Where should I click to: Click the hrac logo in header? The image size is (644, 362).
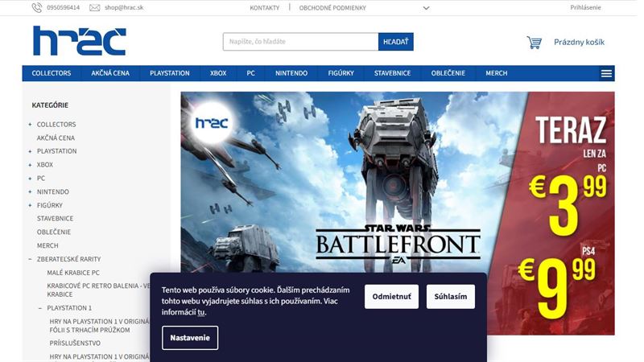pos(80,41)
